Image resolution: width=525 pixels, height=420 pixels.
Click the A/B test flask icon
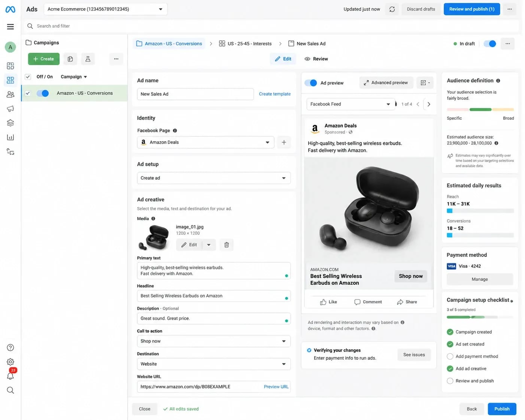coord(88,59)
